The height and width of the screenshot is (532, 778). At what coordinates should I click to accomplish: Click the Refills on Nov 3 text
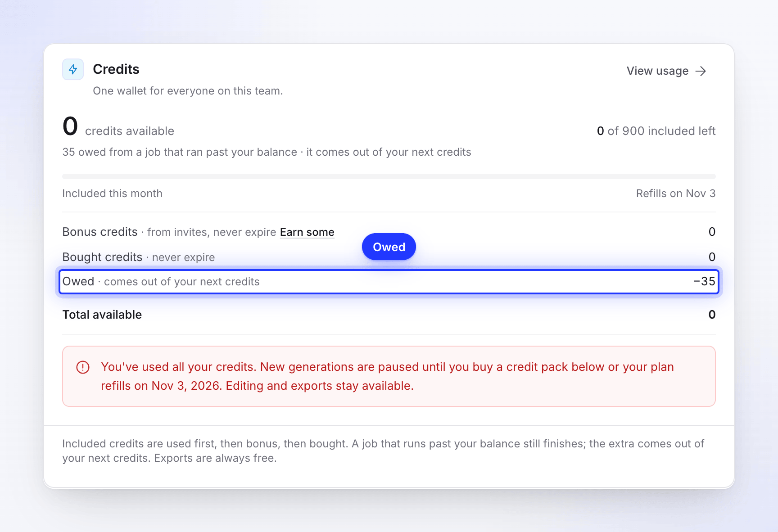click(676, 194)
